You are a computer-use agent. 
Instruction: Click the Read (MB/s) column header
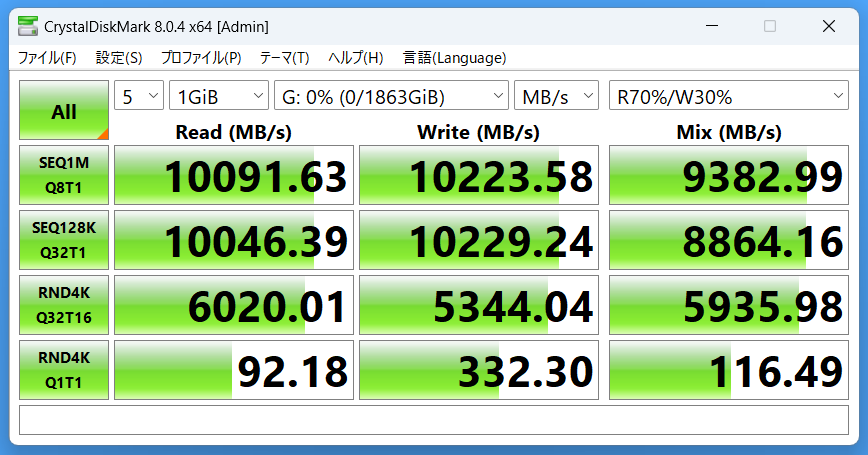point(234,132)
